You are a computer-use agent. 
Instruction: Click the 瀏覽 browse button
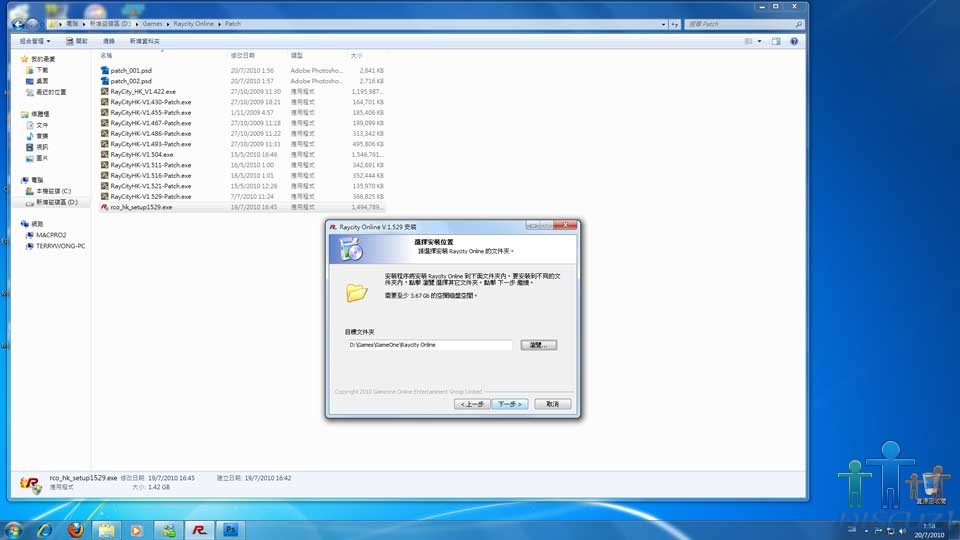[538, 345]
